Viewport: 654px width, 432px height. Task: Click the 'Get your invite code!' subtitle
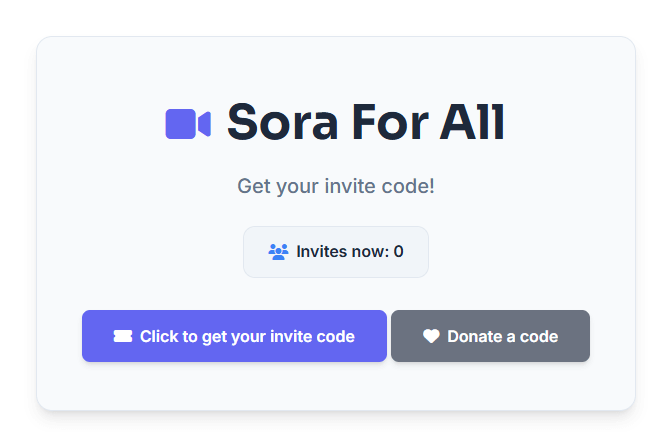coord(335,186)
